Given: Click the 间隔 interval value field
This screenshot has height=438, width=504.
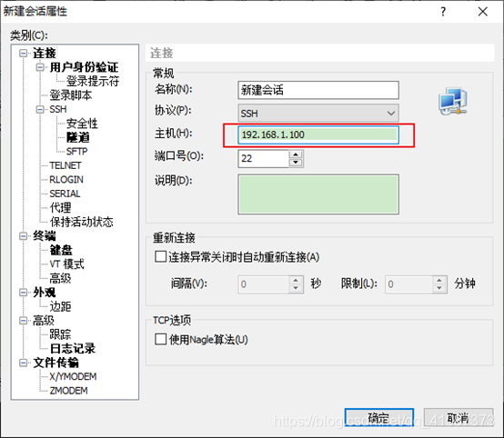Looking at the screenshot, I should [264, 284].
